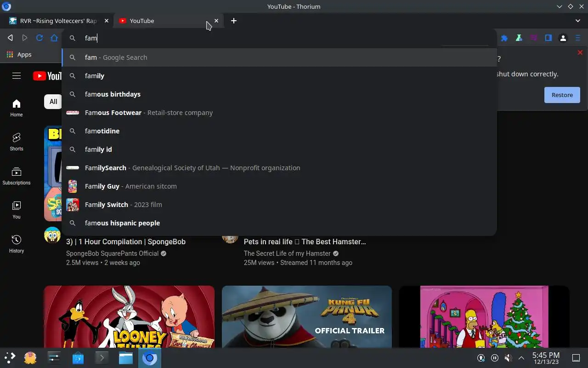Open the Apps grid shortcut in bookmarks bar

pos(19,54)
